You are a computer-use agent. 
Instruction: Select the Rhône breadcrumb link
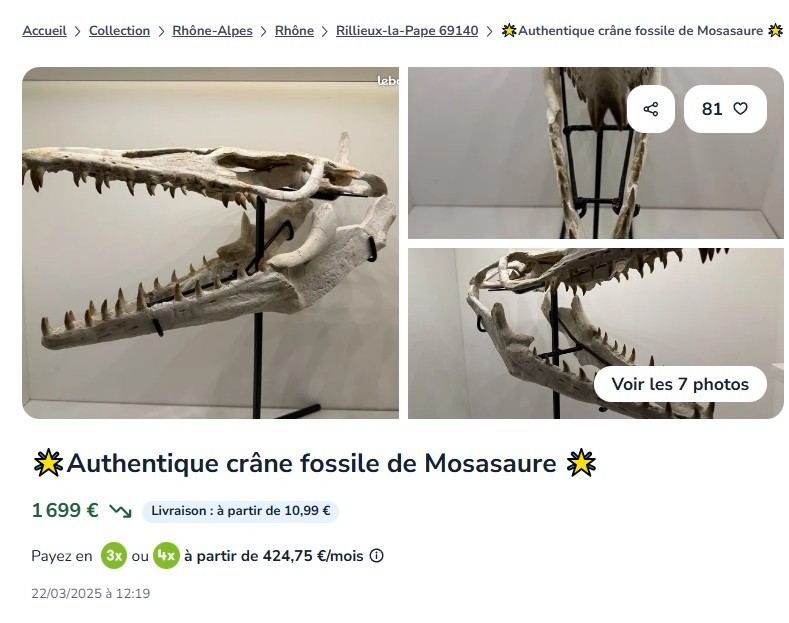[294, 31]
